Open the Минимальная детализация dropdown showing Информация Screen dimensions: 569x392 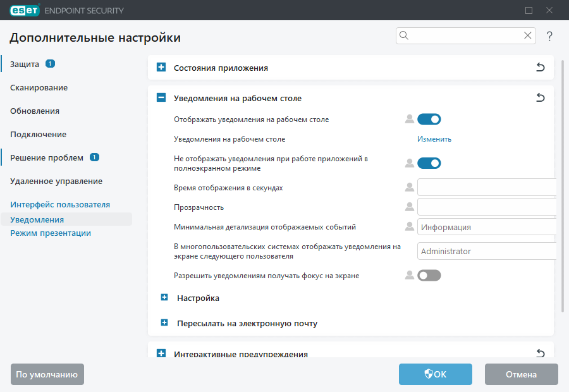pyautogui.click(x=487, y=227)
